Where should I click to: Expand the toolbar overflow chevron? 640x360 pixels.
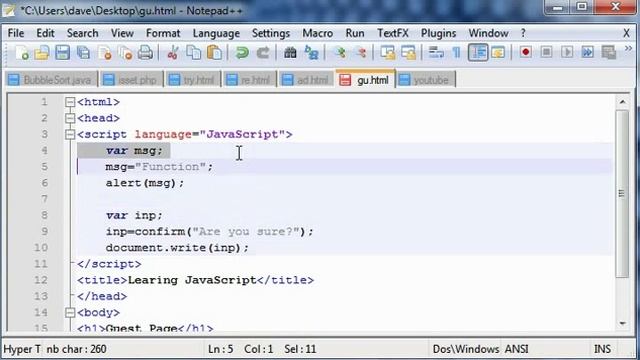[x=628, y=49]
